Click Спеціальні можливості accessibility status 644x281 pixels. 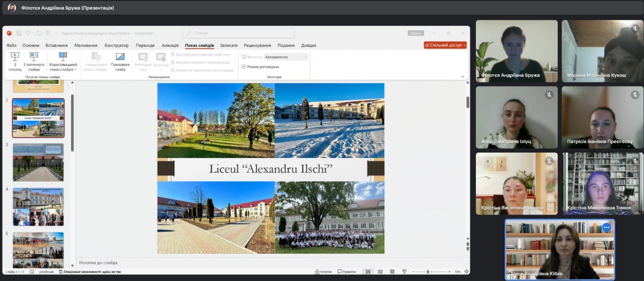coord(90,271)
